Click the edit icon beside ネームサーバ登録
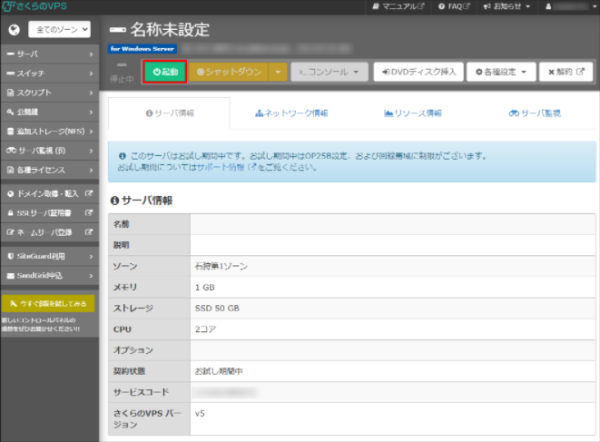The width and height of the screenshot is (600, 442). (x=10, y=232)
